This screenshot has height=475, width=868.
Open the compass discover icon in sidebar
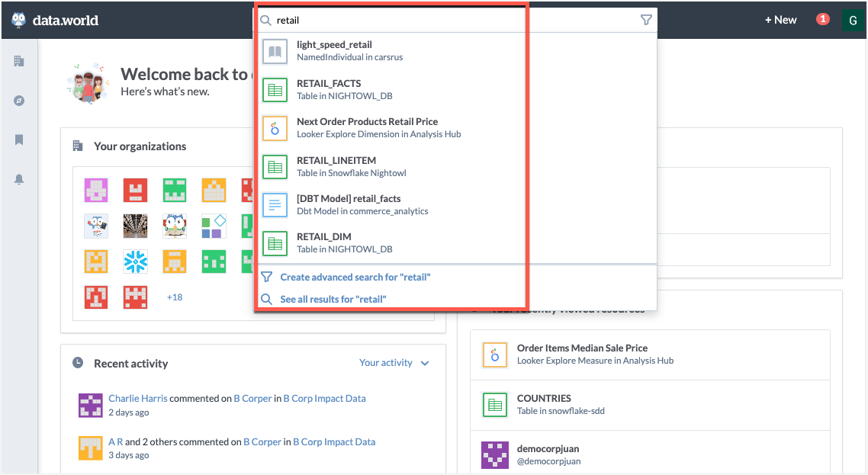pos(19,100)
